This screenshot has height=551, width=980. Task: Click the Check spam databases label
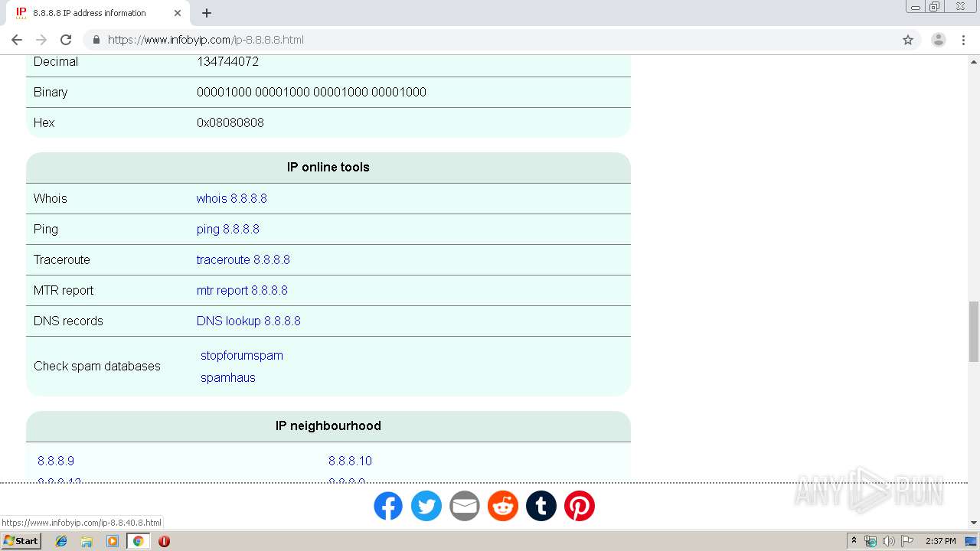(x=97, y=366)
